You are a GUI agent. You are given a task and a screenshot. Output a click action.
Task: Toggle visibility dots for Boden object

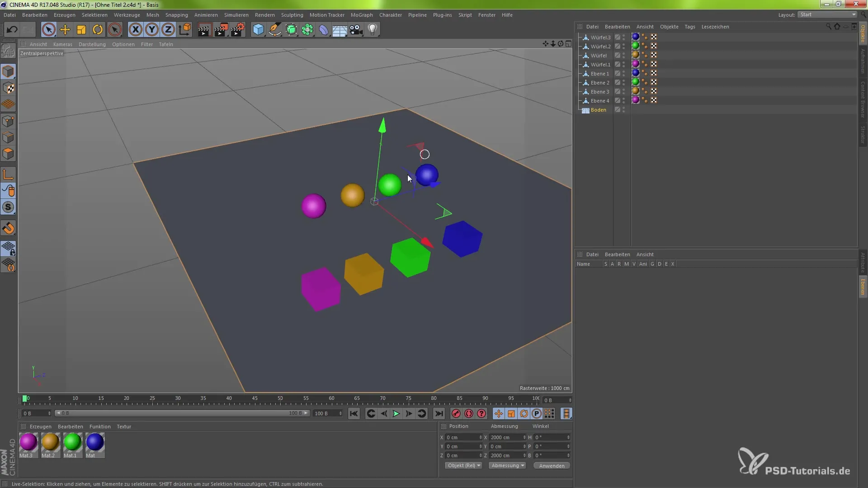tap(624, 110)
